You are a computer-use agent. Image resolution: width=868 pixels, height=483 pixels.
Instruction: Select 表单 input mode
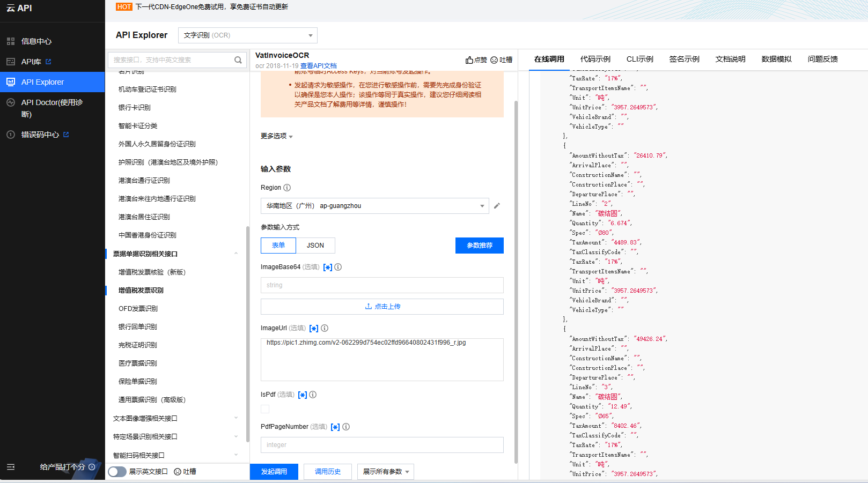click(x=278, y=246)
